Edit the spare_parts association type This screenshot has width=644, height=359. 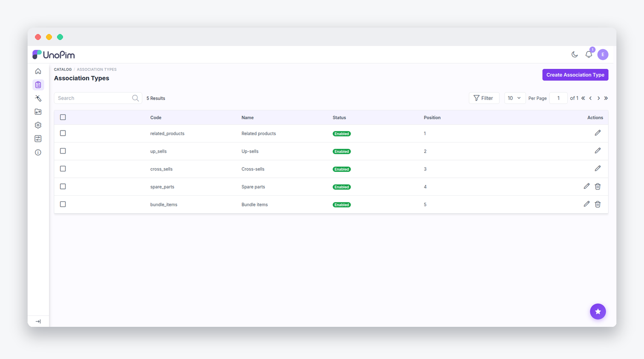(586, 186)
